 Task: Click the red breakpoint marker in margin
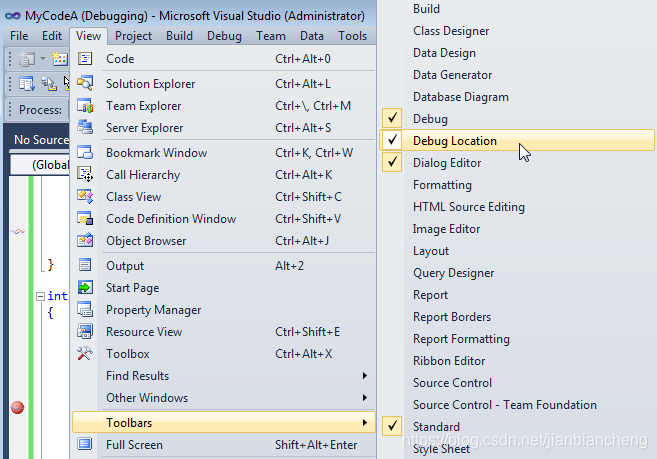point(17,407)
